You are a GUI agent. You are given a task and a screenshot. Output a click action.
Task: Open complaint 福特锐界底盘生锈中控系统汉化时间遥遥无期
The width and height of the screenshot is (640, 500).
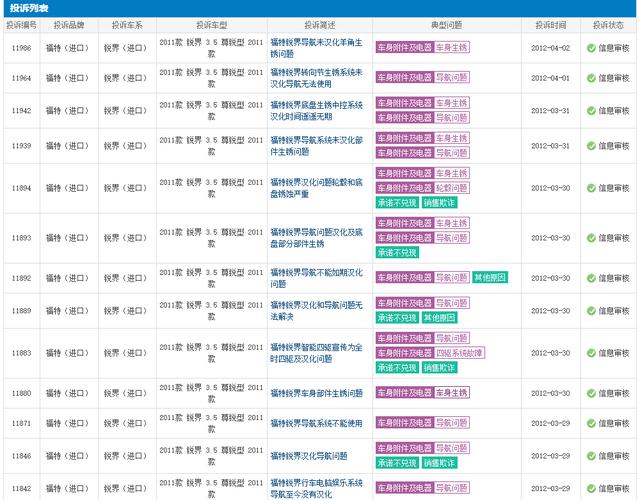(x=316, y=111)
